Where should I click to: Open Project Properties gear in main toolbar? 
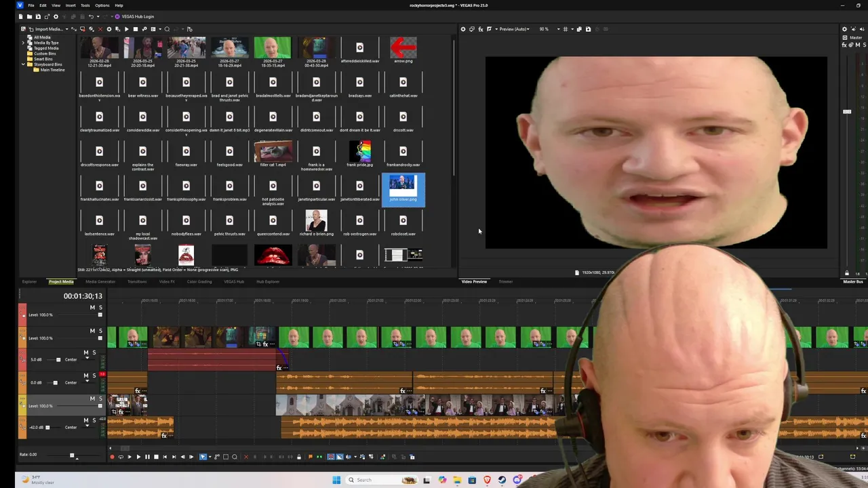point(56,16)
